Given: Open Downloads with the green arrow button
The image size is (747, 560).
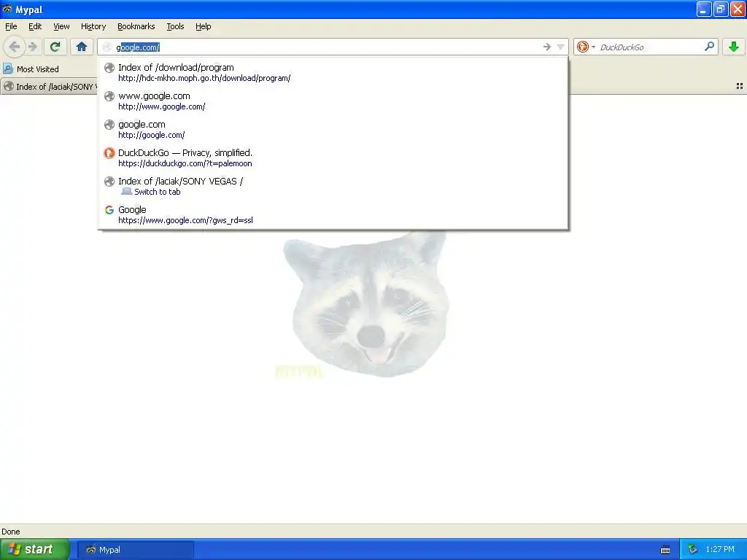Looking at the screenshot, I should [734, 47].
